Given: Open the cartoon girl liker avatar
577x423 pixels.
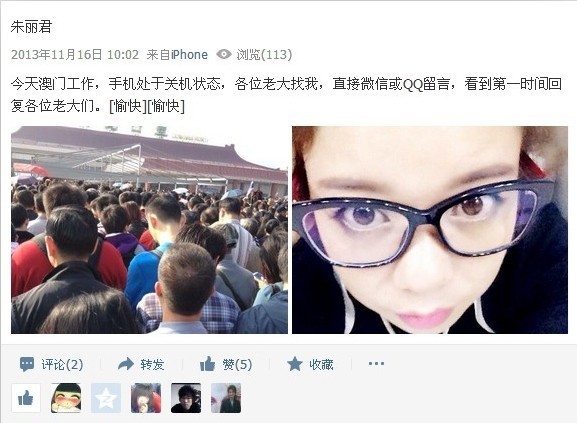Looking at the screenshot, I should pyautogui.click(x=66, y=398).
